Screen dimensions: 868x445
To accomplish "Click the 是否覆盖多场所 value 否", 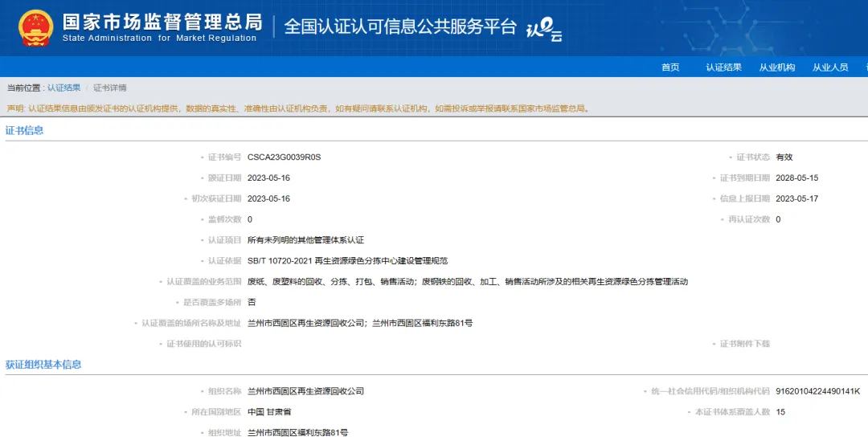I will click(252, 302).
